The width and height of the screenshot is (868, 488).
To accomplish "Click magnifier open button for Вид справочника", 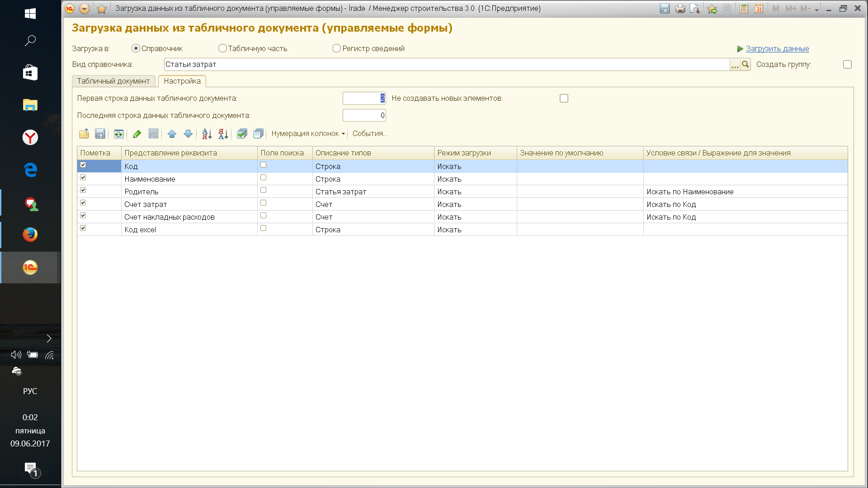I will (745, 65).
